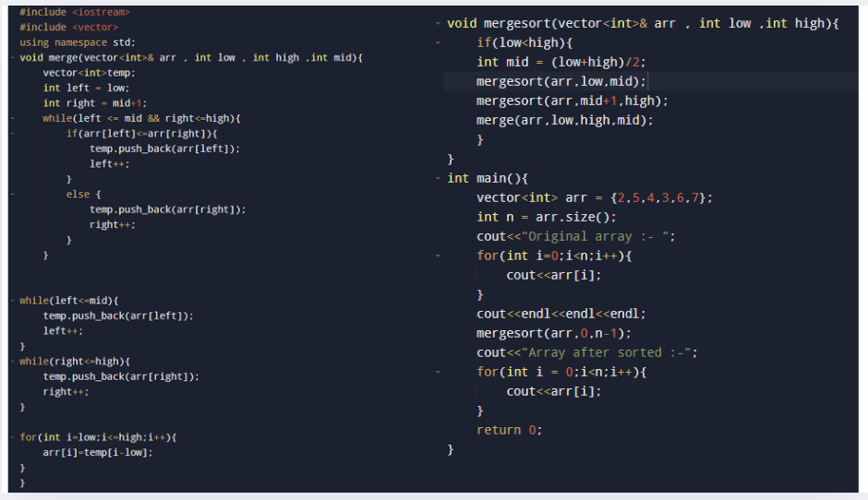Click the arr[i]=temp[i-low] assignment line
The height and width of the screenshot is (500, 868).
(98, 452)
